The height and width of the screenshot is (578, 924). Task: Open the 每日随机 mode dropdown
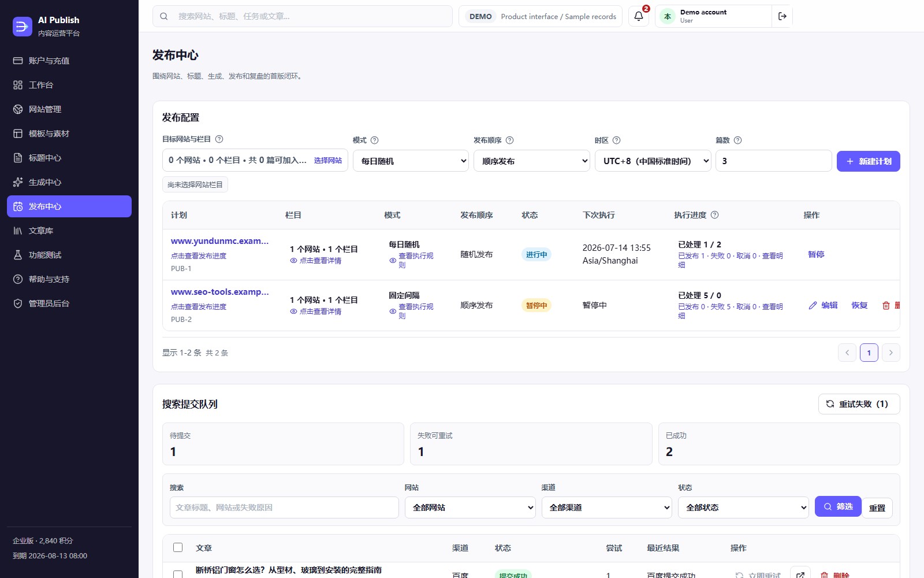411,161
